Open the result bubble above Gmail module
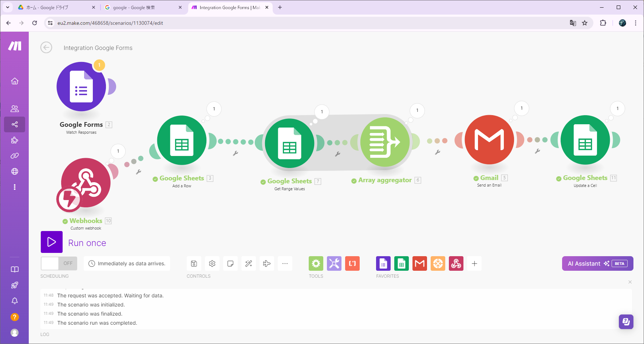The image size is (644, 344). pyautogui.click(x=522, y=108)
